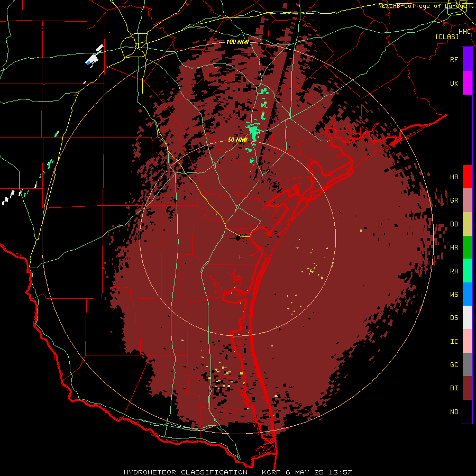Click the WS legend label
476x476 pixels.
[x=454, y=294]
